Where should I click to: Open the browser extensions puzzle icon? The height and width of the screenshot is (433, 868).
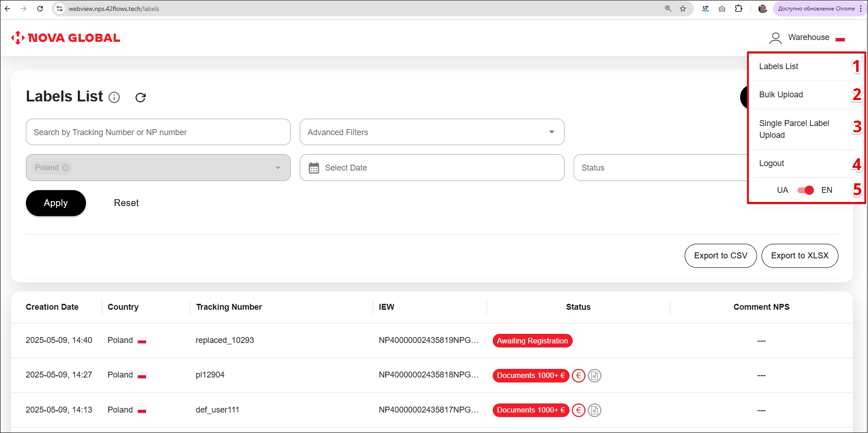738,9
